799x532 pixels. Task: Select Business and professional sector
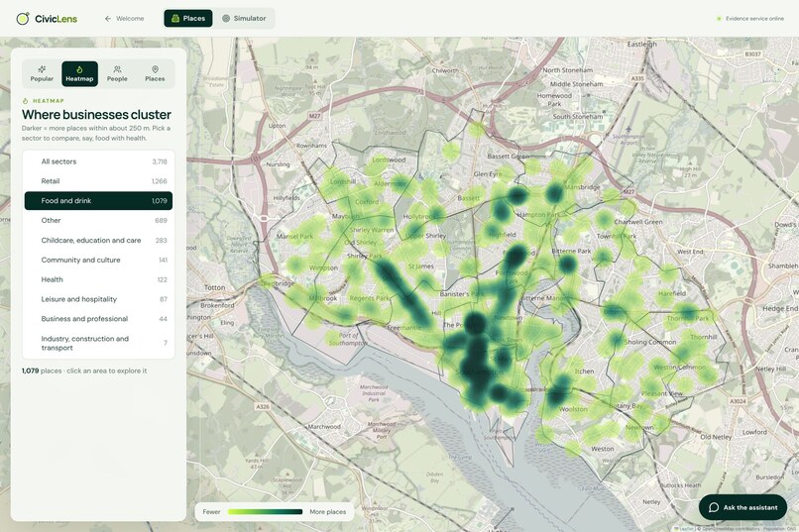[x=98, y=319]
